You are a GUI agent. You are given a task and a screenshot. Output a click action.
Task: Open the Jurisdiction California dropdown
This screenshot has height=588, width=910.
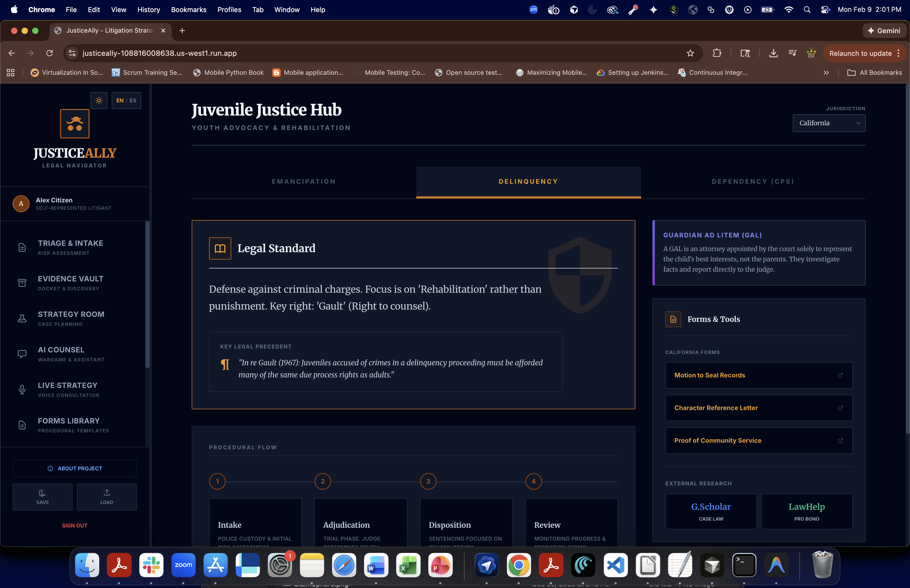(829, 123)
